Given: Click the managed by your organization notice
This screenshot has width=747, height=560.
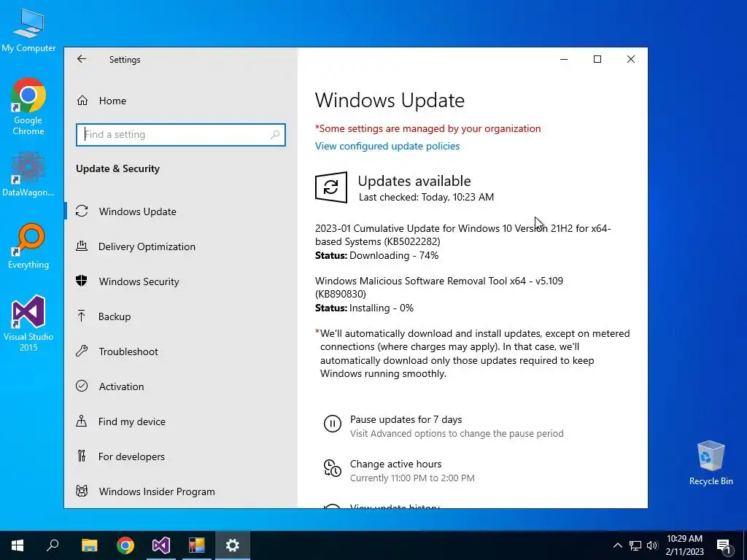Looking at the screenshot, I should pos(427,128).
